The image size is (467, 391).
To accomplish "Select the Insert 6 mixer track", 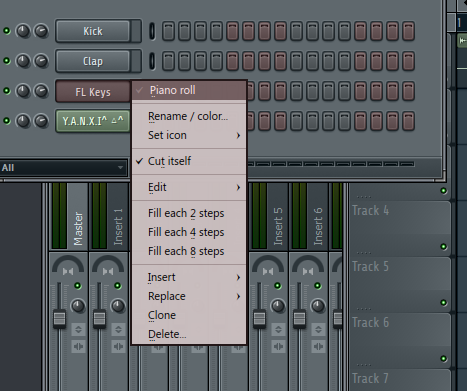I will (x=318, y=227).
